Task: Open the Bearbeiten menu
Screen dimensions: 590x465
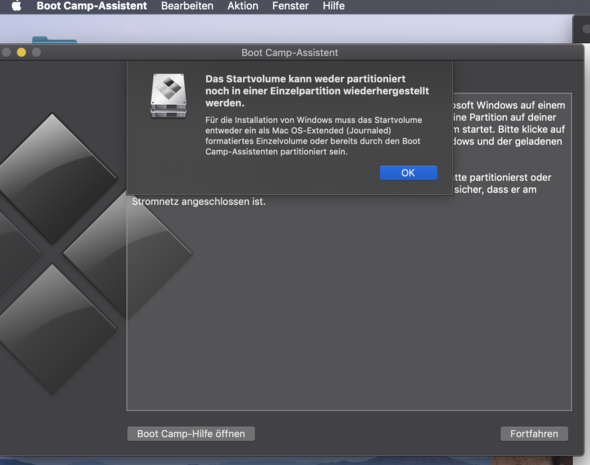Action: [x=187, y=6]
